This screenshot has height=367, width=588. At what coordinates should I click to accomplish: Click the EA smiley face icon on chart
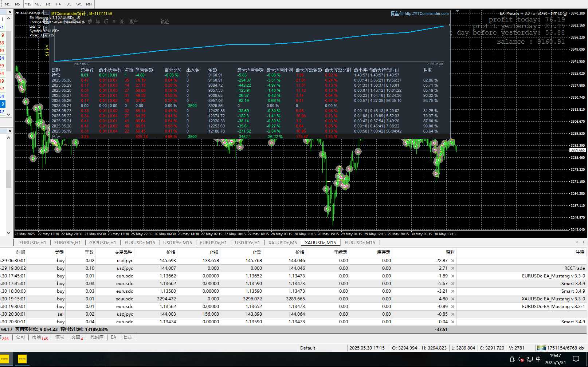coord(565,13)
